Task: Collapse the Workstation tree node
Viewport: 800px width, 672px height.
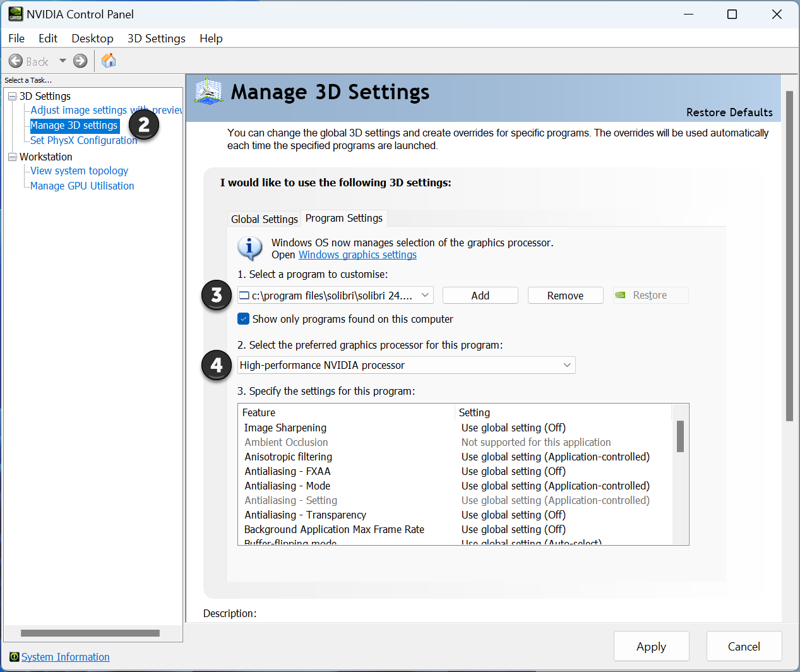Action: [12, 157]
